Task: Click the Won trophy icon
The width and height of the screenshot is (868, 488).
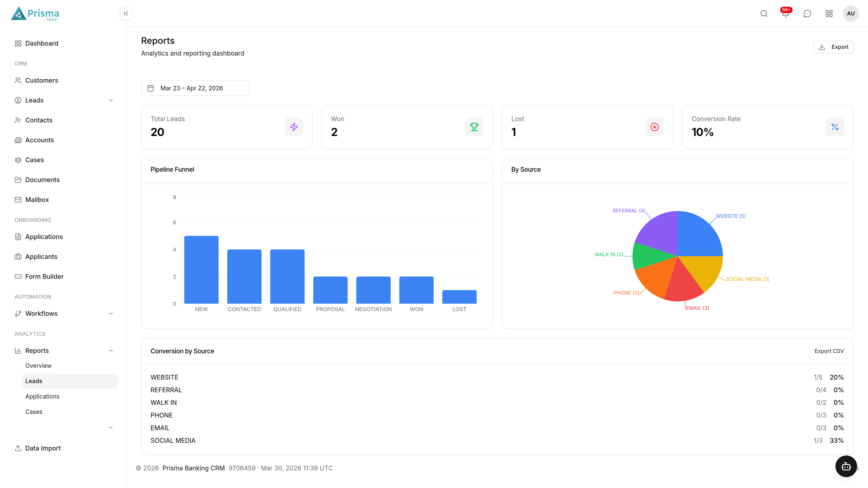Action: tap(474, 127)
